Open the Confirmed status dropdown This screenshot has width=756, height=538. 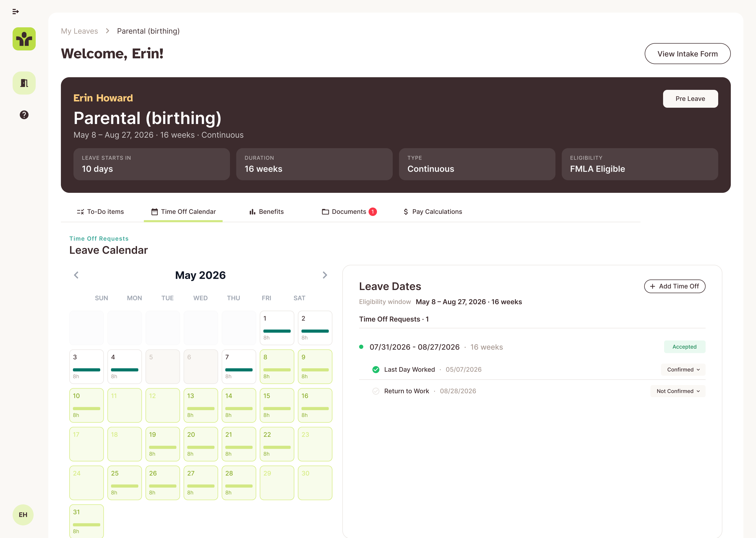683,370
